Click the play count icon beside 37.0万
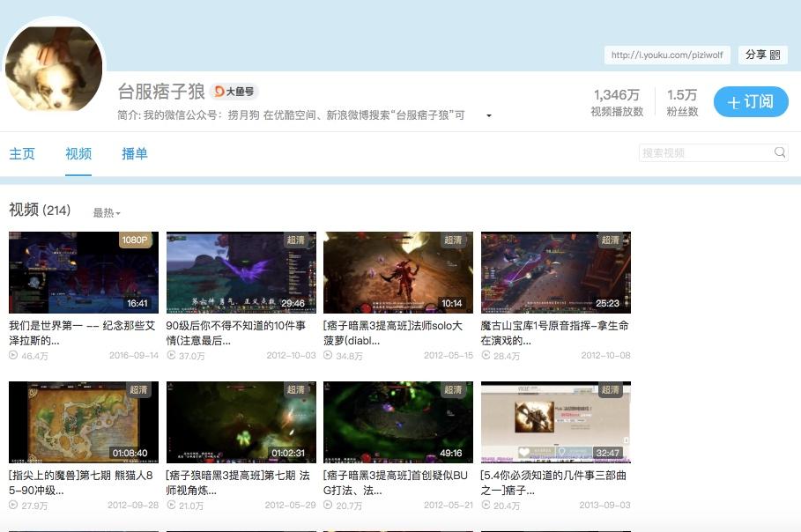Screen dimensions: 801x532 171,355
